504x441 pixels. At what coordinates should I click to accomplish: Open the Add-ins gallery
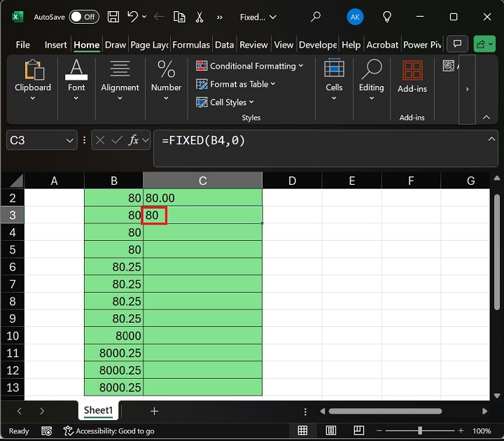click(412, 76)
